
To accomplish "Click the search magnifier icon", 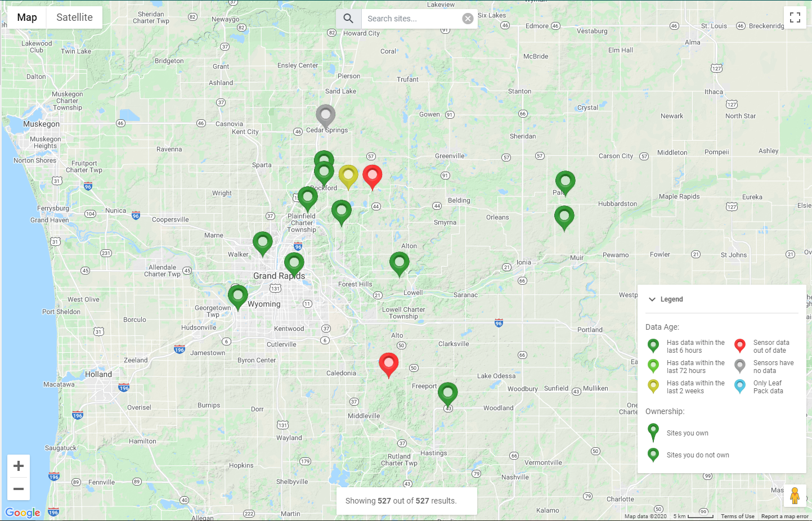I will pos(348,18).
